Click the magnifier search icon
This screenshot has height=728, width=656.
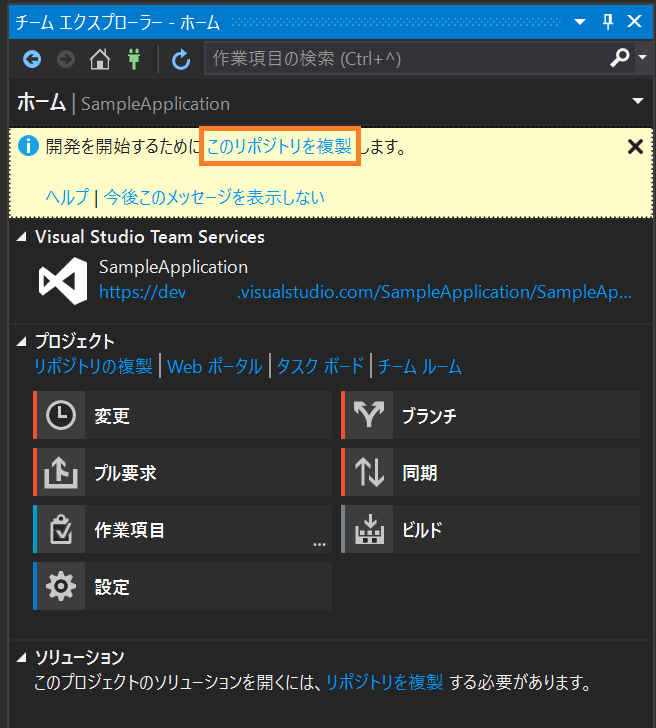click(619, 58)
